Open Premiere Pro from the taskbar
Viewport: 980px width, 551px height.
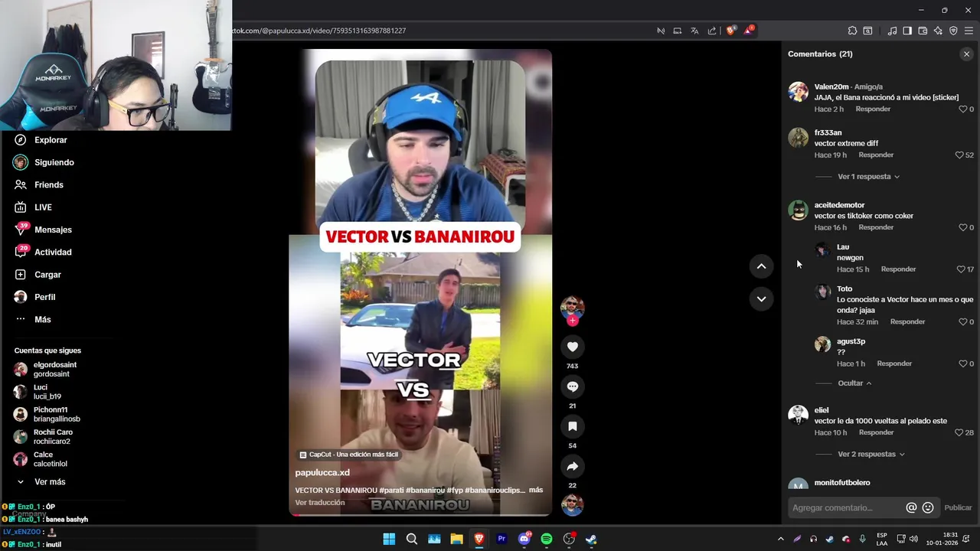tap(501, 539)
